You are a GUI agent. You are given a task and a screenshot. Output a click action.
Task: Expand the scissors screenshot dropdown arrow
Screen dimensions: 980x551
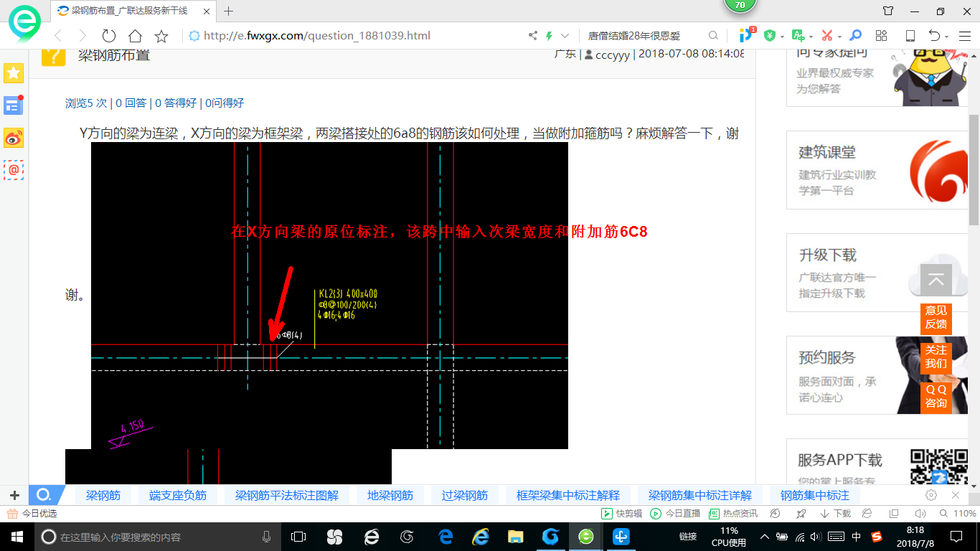pos(839,37)
